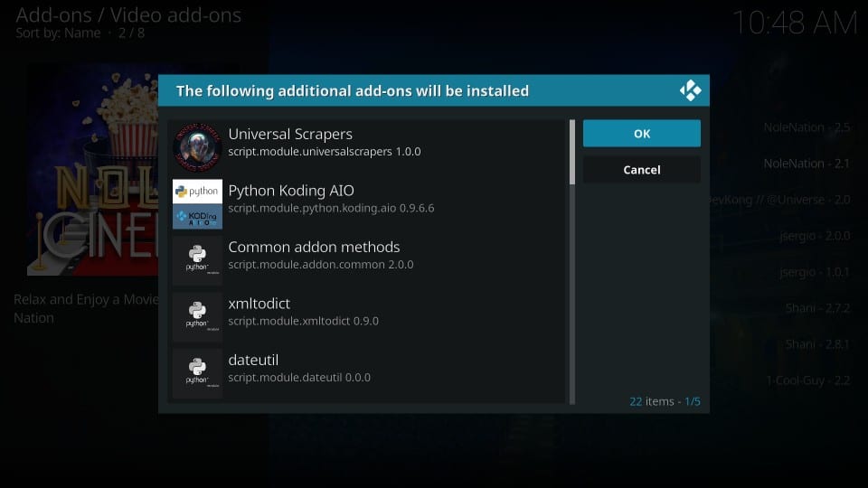Select the dateutil entry
The image size is (868, 488).
(368, 373)
